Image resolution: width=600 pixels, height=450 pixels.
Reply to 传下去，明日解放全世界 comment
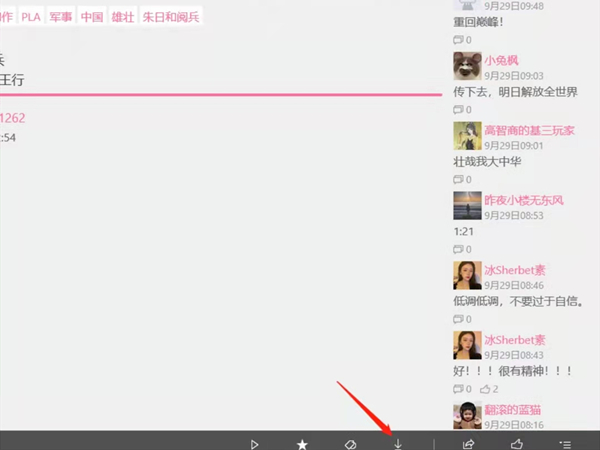(462, 110)
